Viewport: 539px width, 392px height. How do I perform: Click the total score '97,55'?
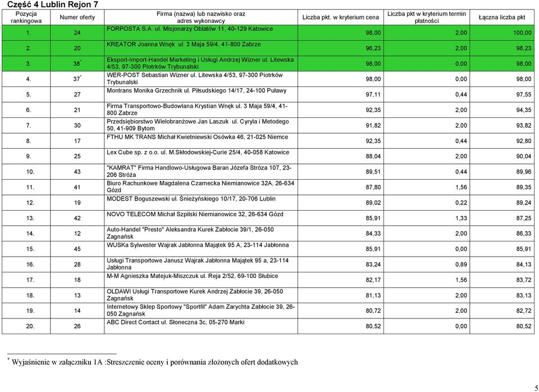click(523, 94)
